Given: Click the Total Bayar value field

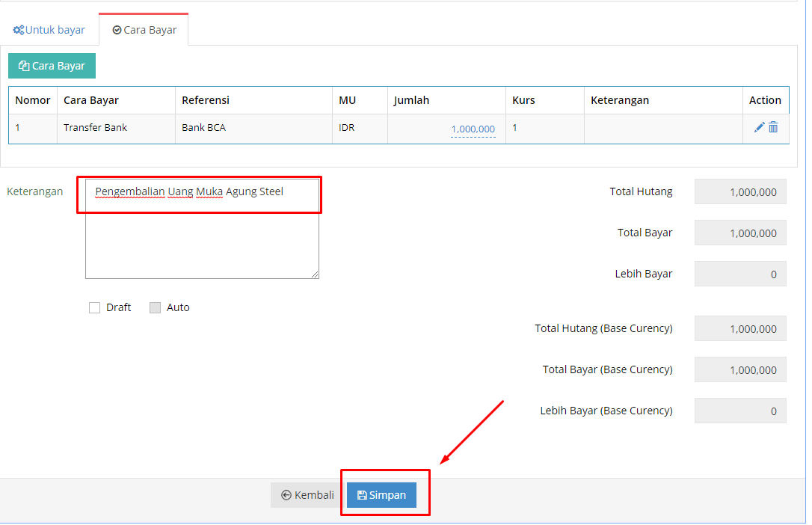Looking at the screenshot, I should [x=740, y=233].
